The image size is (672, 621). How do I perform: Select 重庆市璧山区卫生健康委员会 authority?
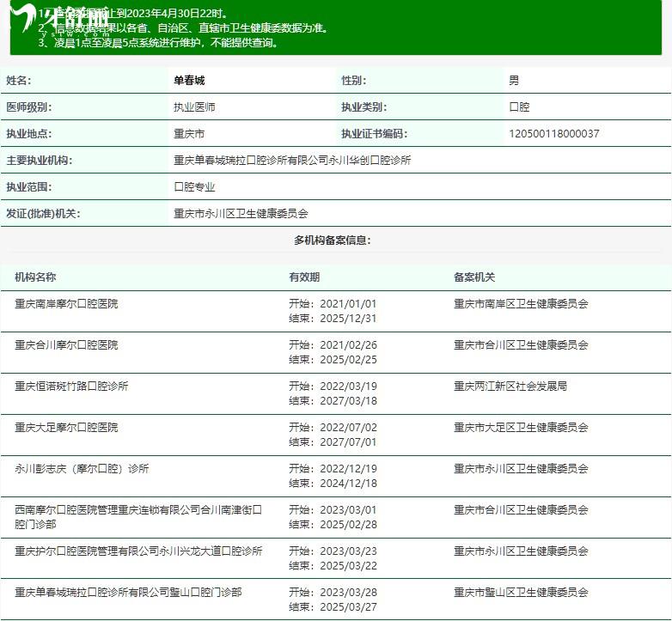point(521,592)
